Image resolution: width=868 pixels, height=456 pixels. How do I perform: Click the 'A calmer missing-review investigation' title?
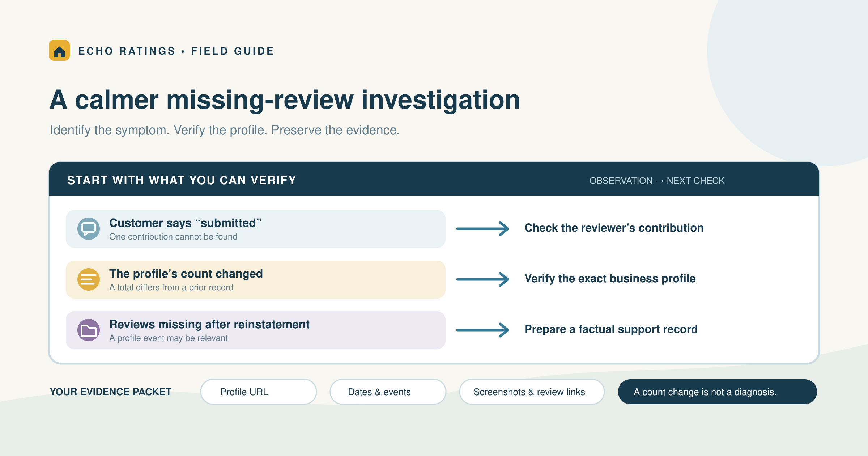click(x=285, y=100)
